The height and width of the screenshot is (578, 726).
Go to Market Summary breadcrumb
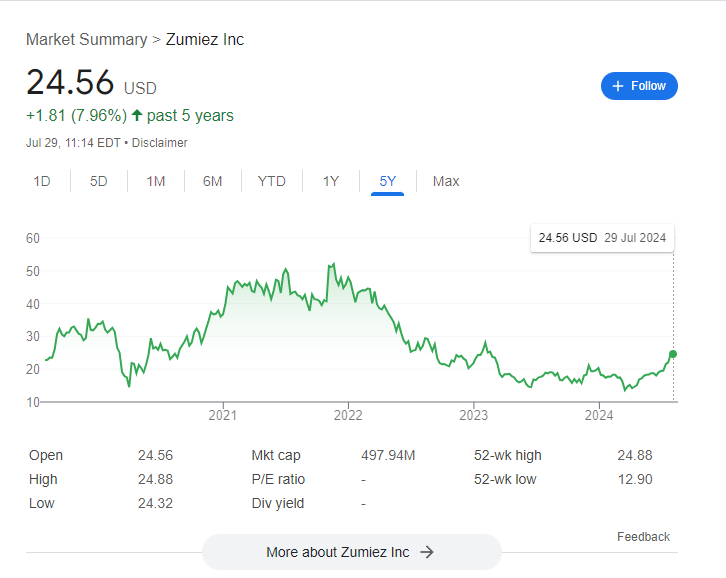86,40
